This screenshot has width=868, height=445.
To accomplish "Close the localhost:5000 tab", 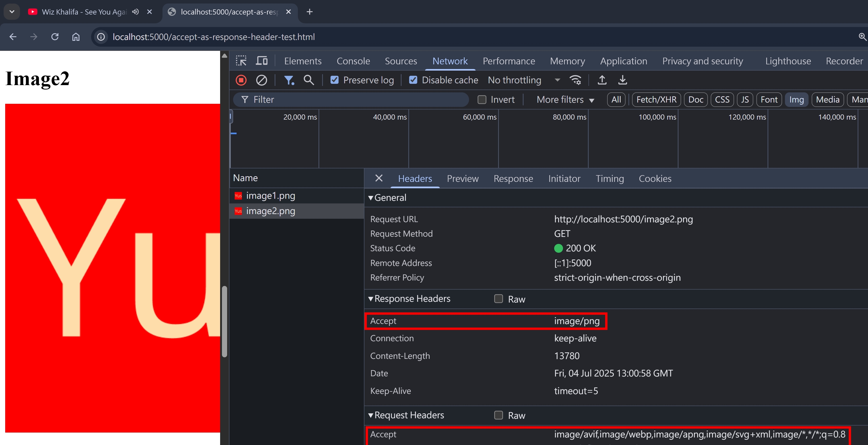I will point(288,12).
